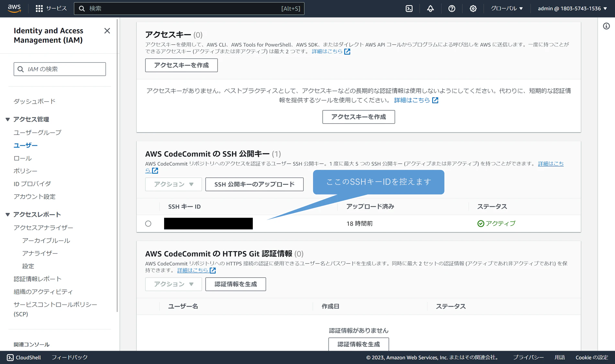Click the 18 時間前 upload time cell
Image resolution: width=615 pixels, height=364 pixels.
pyautogui.click(x=359, y=224)
